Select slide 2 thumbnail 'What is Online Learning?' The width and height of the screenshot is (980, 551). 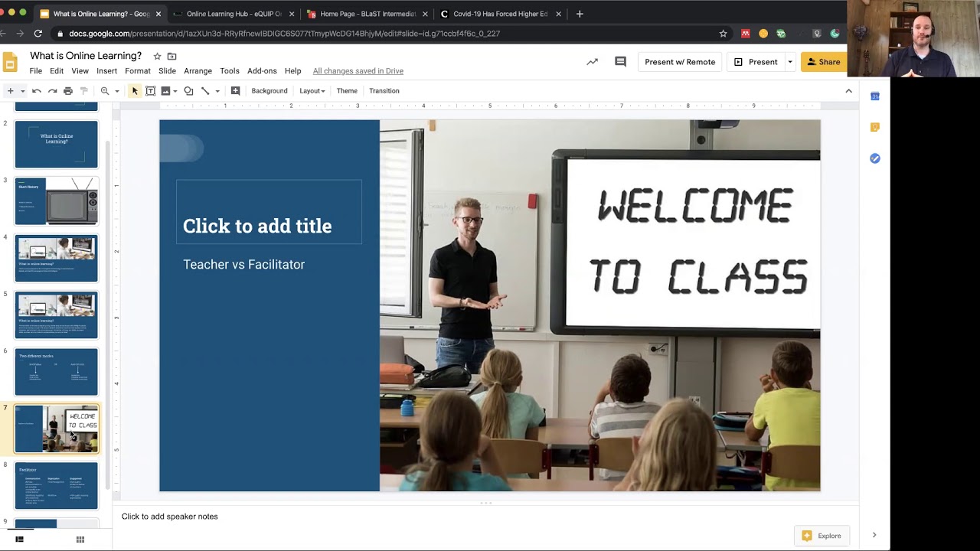57,145
